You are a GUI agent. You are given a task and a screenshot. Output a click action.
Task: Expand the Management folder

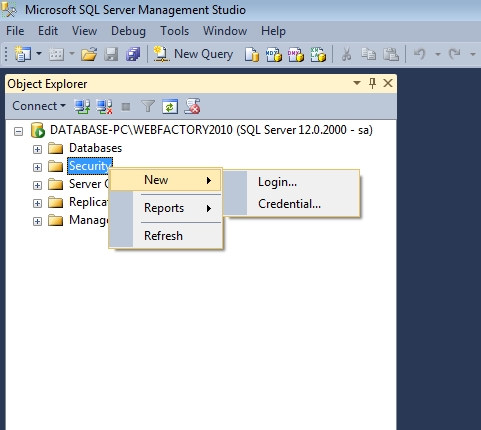pyautogui.click(x=37, y=221)
